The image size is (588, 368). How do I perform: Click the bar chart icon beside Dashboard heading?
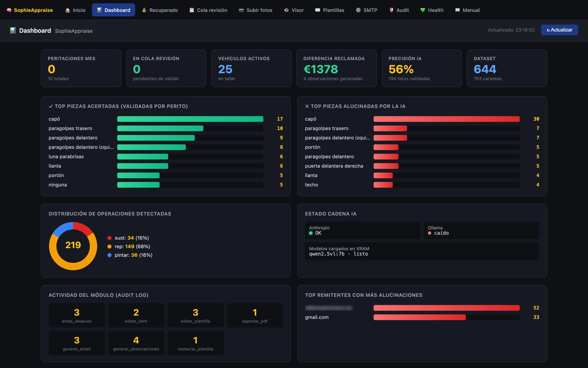coord(13,31)
